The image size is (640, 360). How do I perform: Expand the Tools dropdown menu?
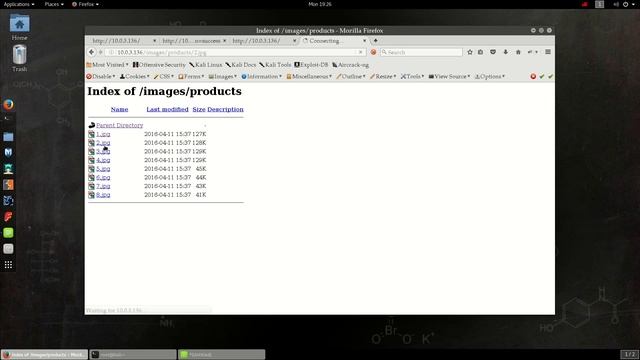click(x=412, y=77)
